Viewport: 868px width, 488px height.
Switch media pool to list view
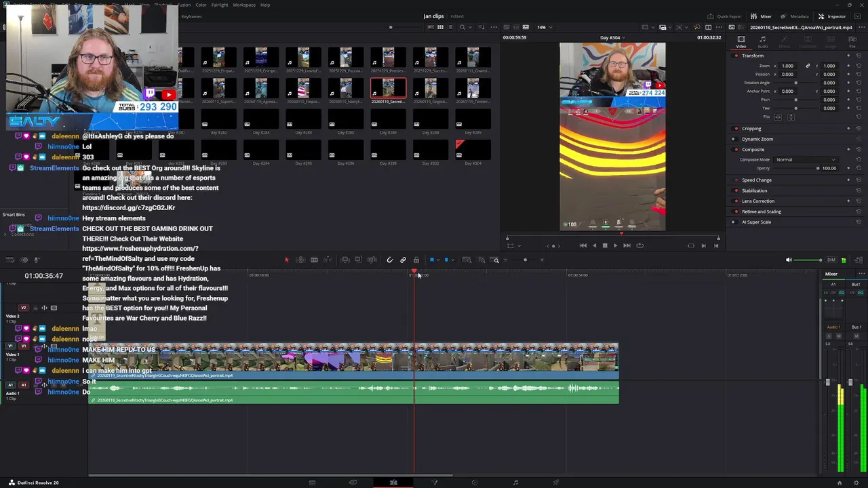click(450, 27)
